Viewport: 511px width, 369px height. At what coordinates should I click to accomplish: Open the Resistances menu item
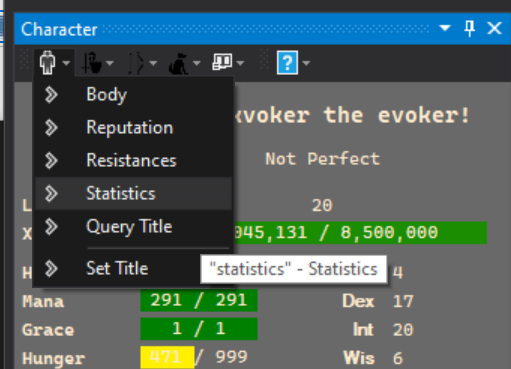coord(133,160)
